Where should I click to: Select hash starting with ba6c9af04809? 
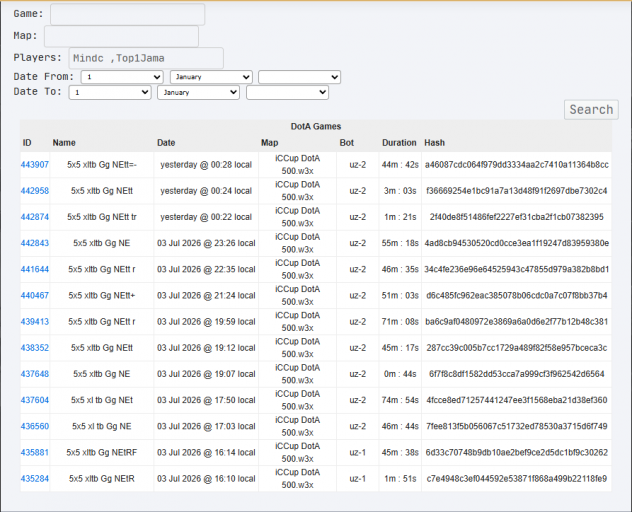pos(517,322)
